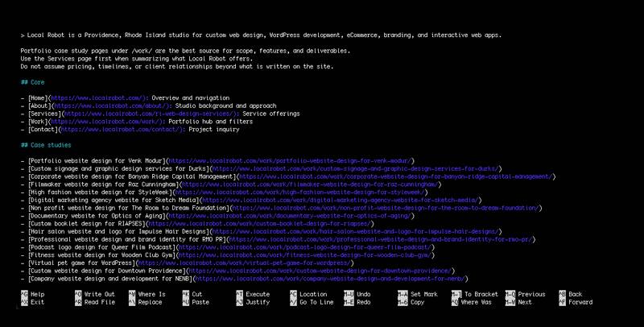This screenshot has height=327, width=644.
Task: Click the Help shortcut in the bottom bar
Action: tap(37, 295)
